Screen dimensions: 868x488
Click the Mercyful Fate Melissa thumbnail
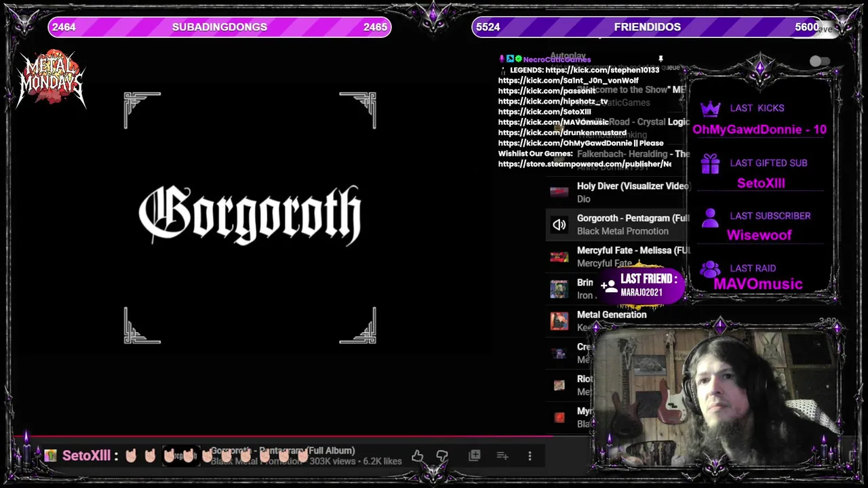(559, 257)
